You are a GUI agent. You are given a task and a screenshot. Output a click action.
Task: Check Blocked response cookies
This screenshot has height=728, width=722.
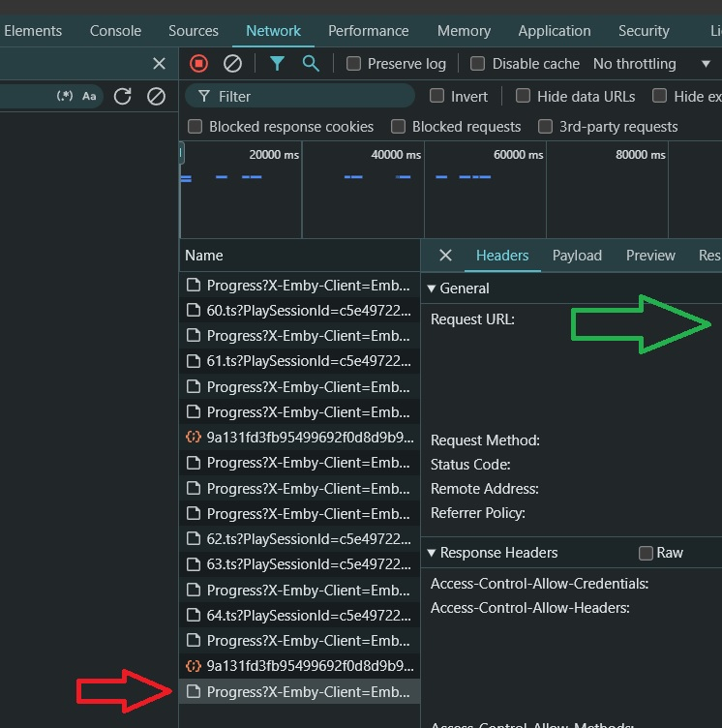[195, 126]
